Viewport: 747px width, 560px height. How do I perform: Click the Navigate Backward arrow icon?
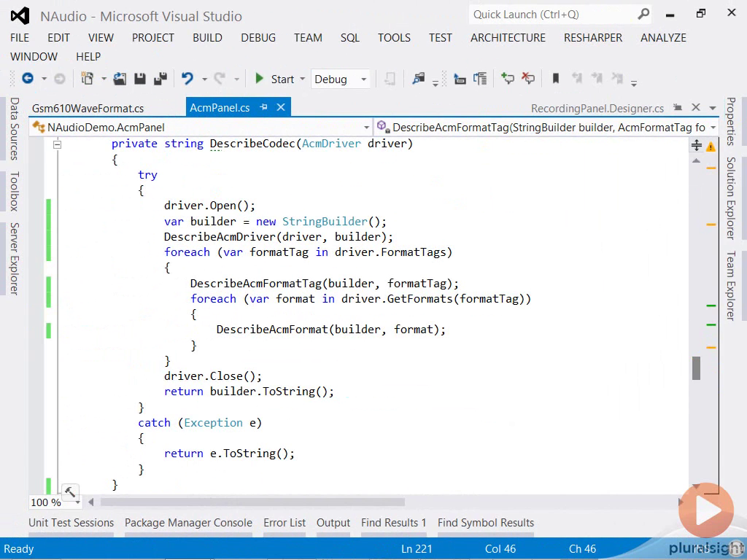28,79
